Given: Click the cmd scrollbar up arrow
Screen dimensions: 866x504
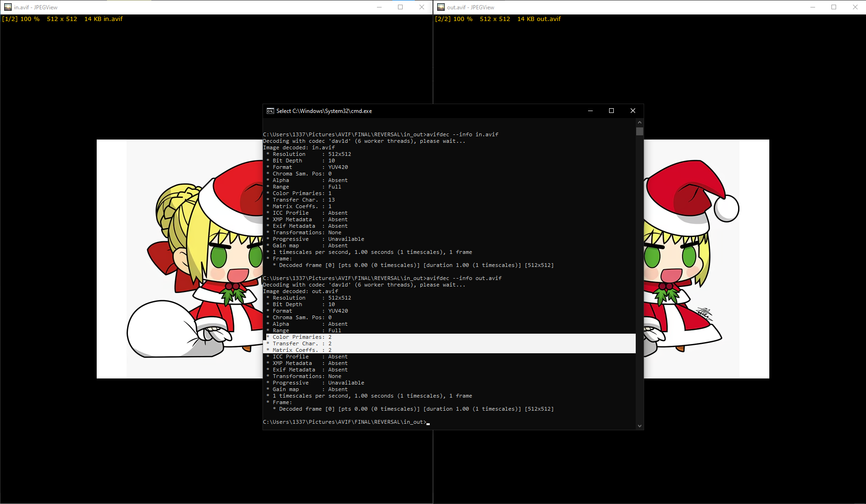Looking at the screenshot, I should [639, 122].
